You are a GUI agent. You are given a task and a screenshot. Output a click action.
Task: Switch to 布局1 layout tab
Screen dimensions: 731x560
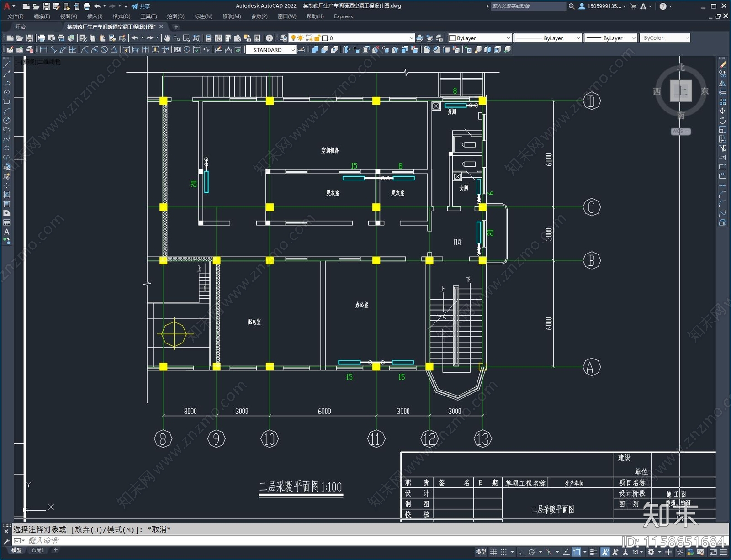[x=37, y=550]
